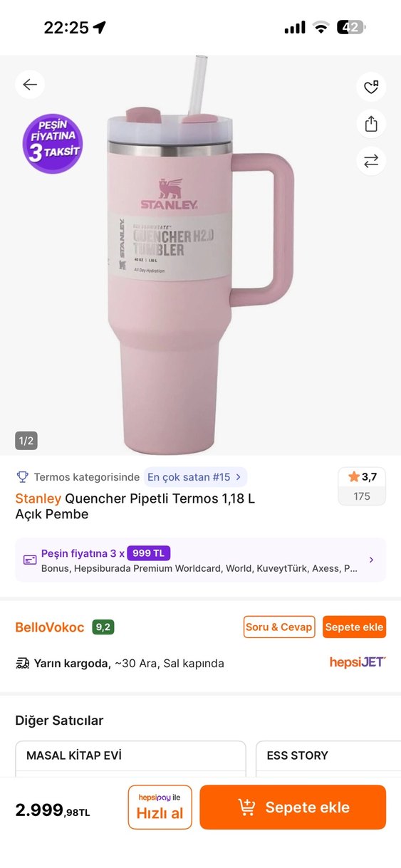Viewport: 401px width, 868px height.
Task: Tap the 9,2 seller score badge
Action: [x=103, y=627]
